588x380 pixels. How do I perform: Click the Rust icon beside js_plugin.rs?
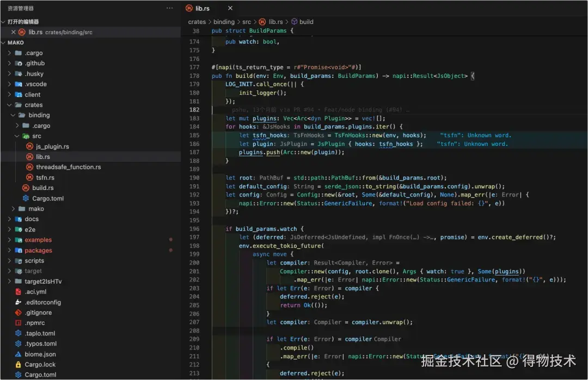(30, 146)
